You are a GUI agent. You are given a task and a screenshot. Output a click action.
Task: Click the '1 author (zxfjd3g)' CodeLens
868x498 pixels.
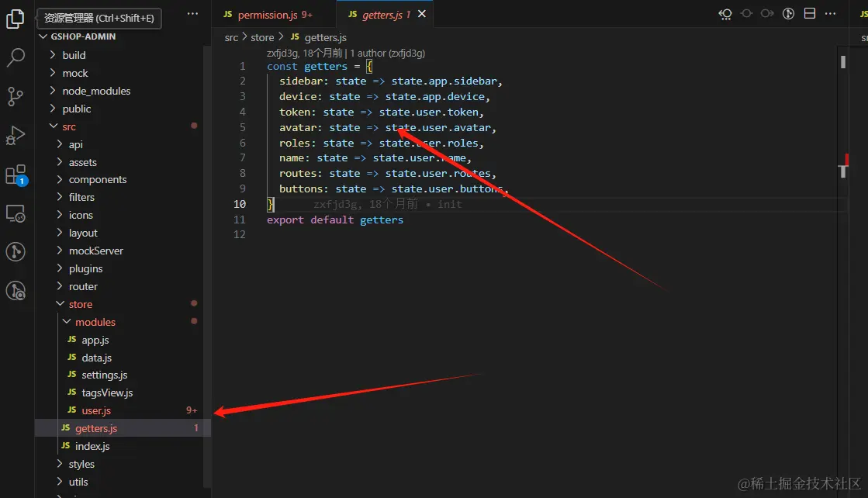click(x=388, y=53)
